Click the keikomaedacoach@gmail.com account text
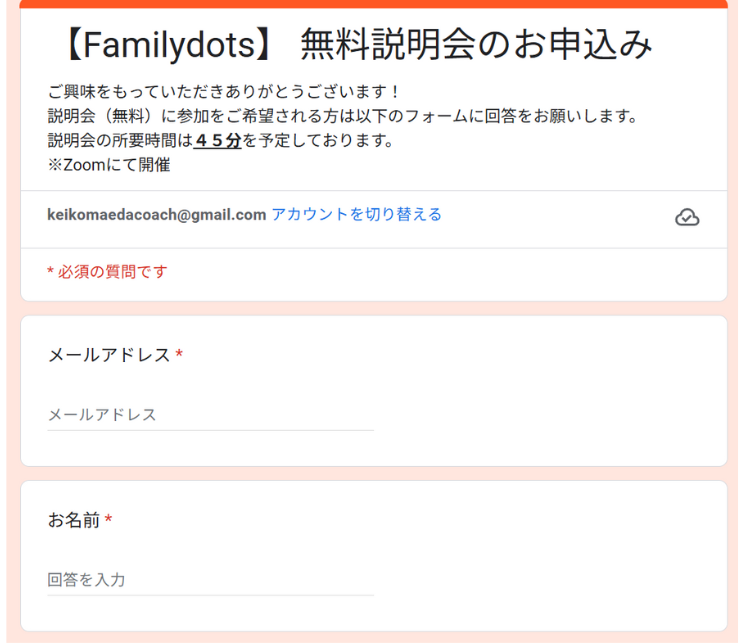The width and height of the screenshot is (746, 643). tap(157, 215)
